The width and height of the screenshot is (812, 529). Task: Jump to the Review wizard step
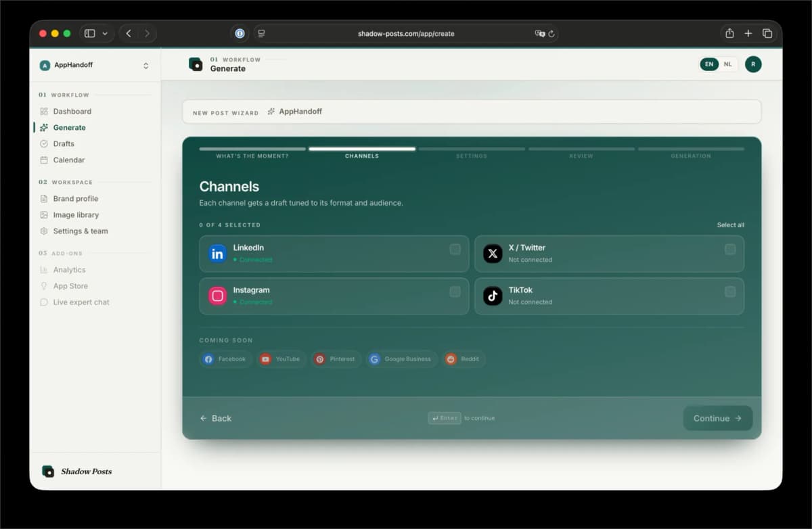(581, 152)
